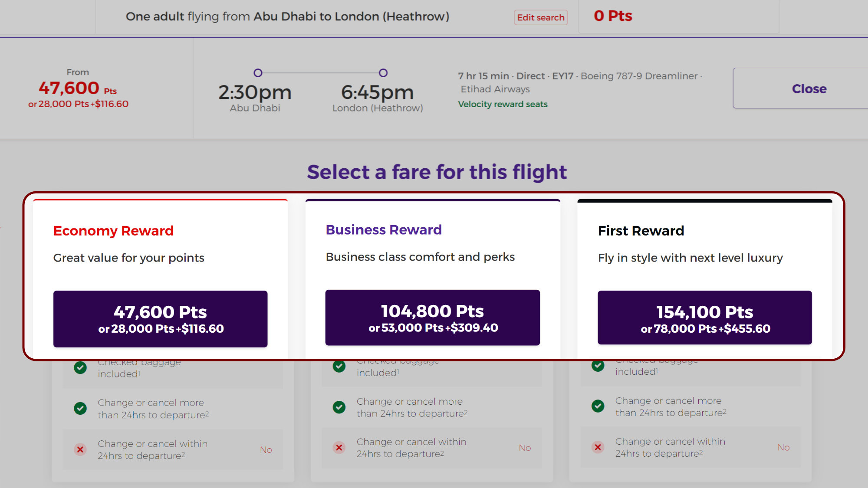
Task: Select the 104,800 Pts Business Reward fare
Action: pyautogui.click(x=432, y=317)
